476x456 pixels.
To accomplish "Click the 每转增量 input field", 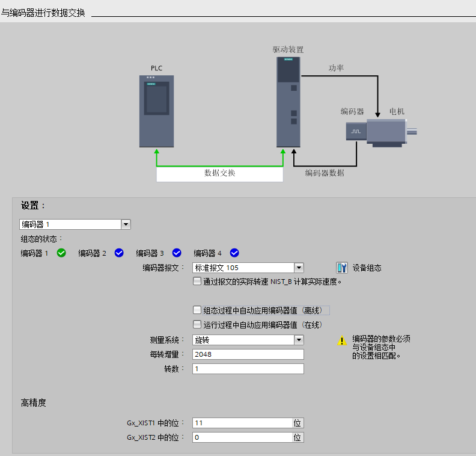I will pyautogui.click(x=248, y=354).
